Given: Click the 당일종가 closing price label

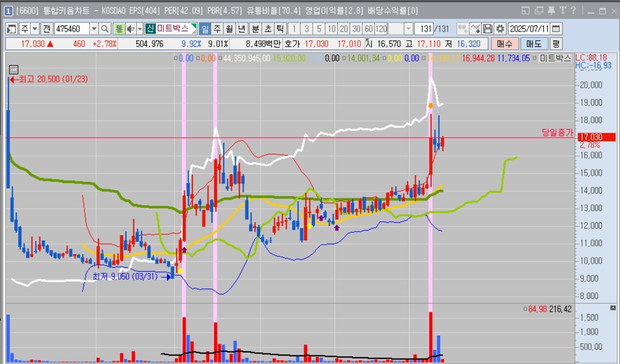Looking at the screenshot, I should point(558,132).
